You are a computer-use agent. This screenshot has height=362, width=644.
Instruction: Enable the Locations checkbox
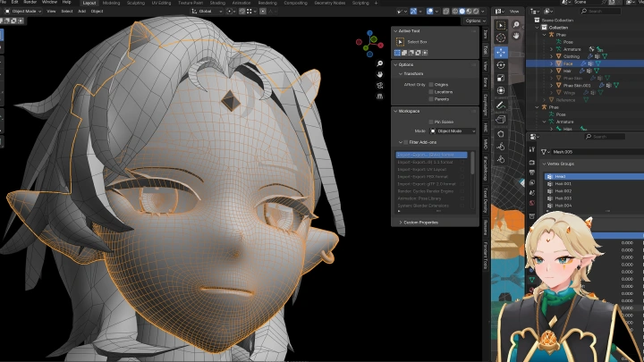(431, 92)
